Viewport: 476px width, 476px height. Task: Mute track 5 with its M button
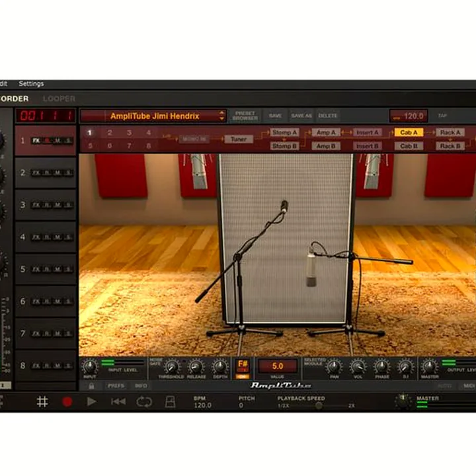tap(58, 269)
